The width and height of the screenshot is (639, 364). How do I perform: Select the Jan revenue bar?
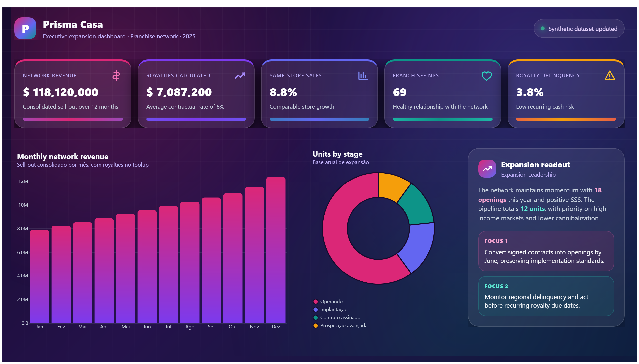(x=39, y=276)
